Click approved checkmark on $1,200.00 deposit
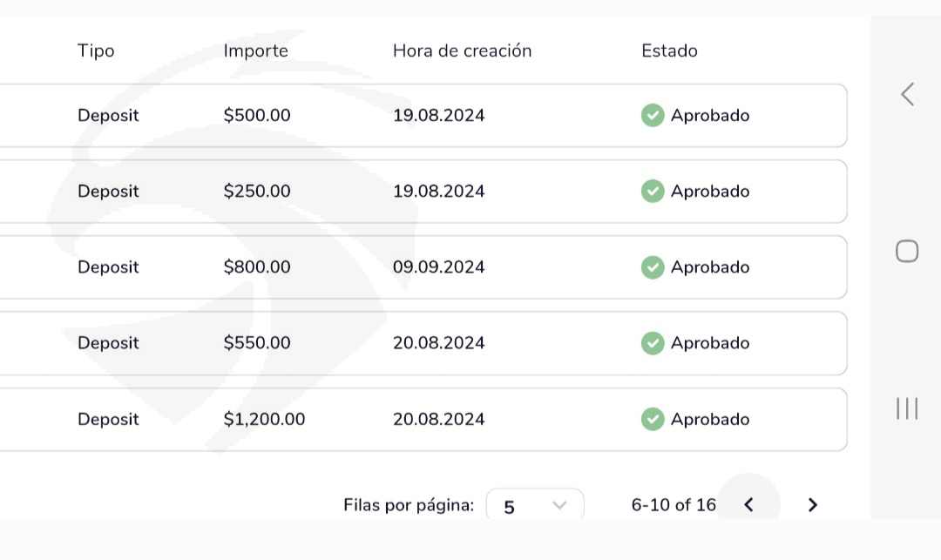Image resolution: width=941 pixels, height=560 pixels. coord(653,419)
